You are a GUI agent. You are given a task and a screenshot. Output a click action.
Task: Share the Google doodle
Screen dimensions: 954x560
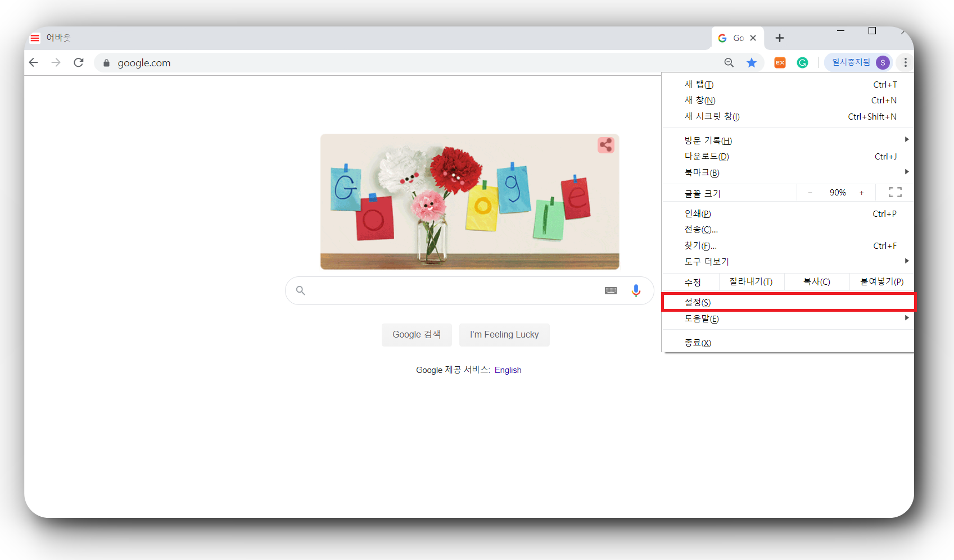point(605,145)
